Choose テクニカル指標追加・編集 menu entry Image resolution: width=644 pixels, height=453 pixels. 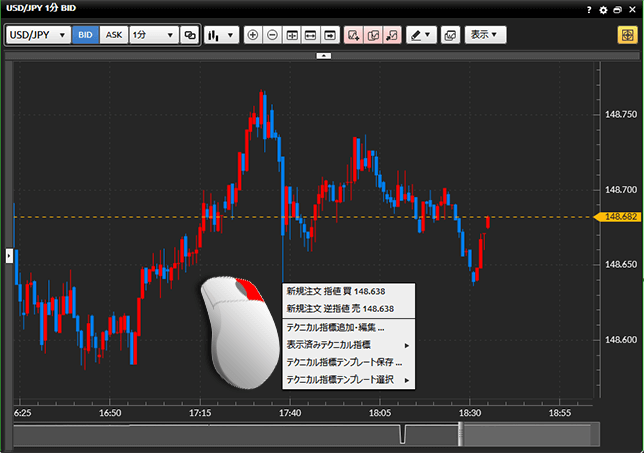[349, 327]
